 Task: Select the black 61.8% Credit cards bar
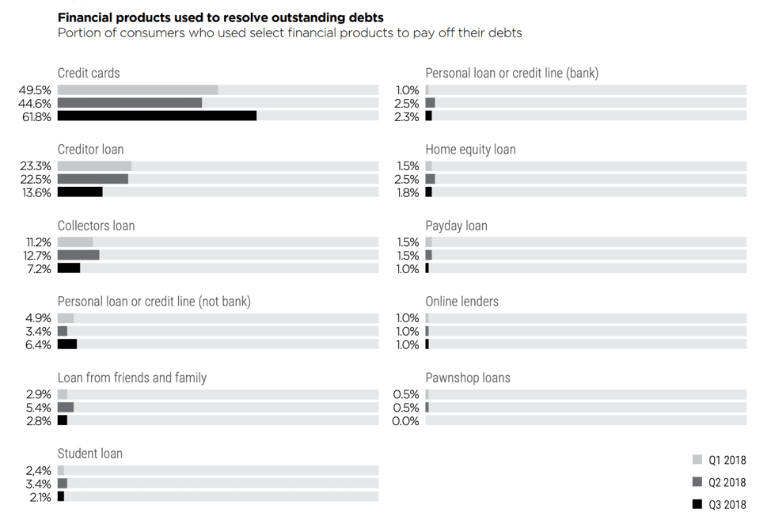pos(157,116)
